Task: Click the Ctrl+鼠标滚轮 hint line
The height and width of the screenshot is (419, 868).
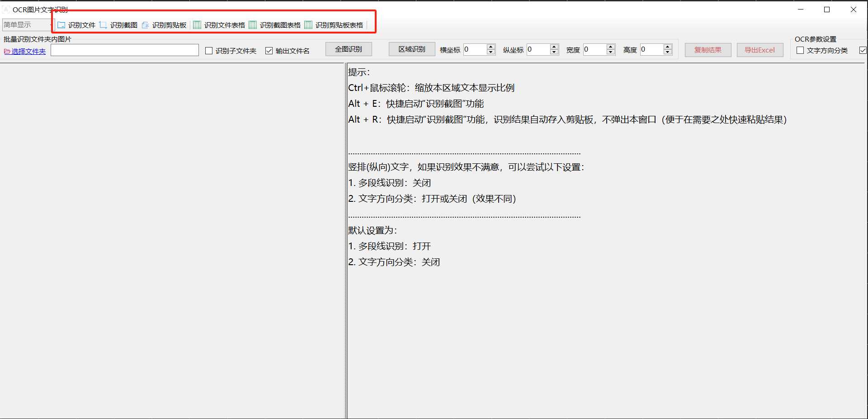Action: (x=431, y=88)
